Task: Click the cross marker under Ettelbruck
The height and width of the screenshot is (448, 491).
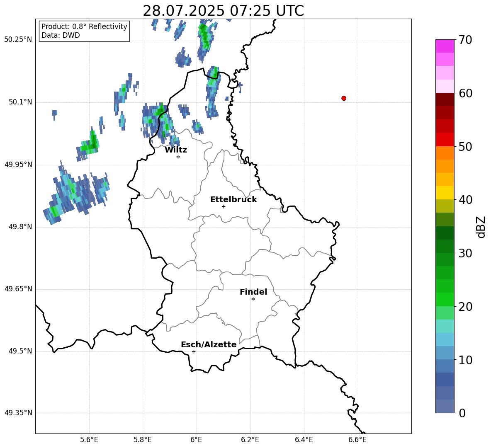Action: point(224,206)
